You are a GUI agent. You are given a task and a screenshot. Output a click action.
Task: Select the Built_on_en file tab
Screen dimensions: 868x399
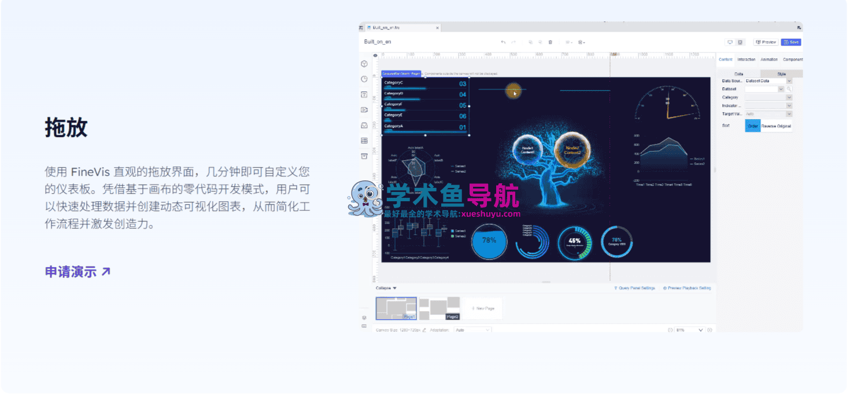tap(402, 28)
